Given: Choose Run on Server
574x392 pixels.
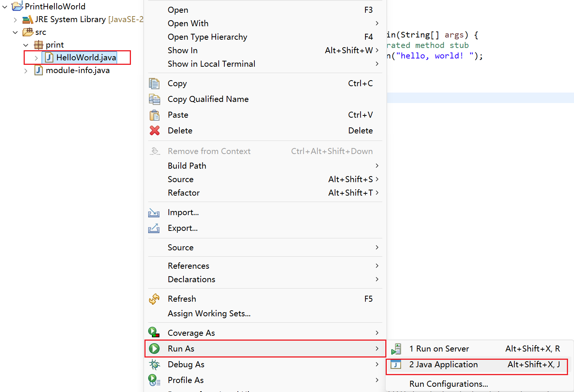Looking at the screenshot, I should (x=439, y=349).
